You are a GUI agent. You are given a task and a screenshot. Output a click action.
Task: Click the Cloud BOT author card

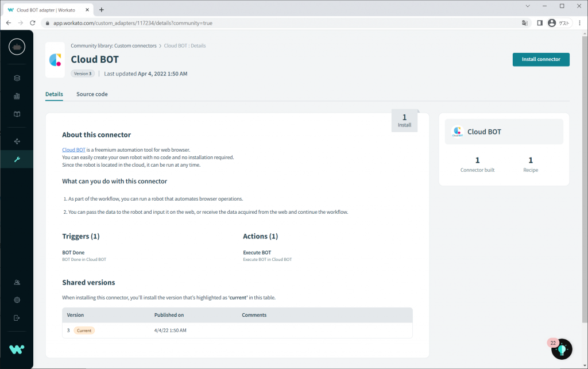(x=504, y=132)
